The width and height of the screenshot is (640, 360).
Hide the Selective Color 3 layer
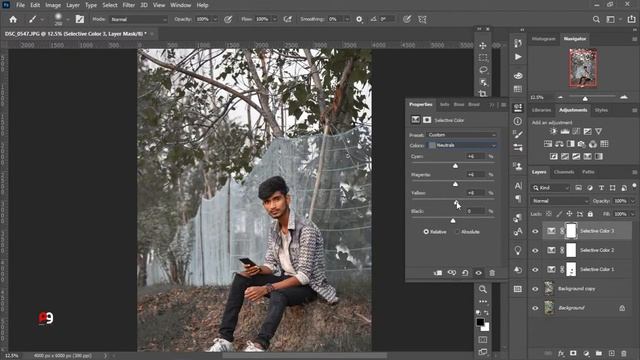tap(535, 231)
